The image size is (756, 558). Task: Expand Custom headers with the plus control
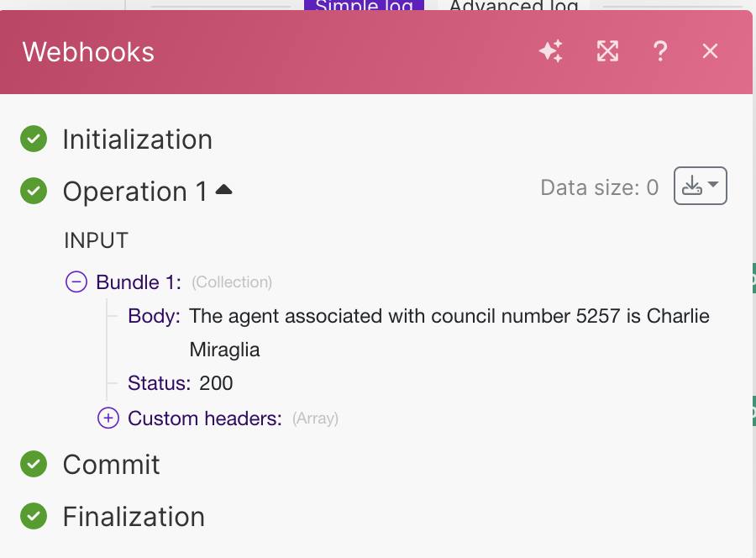tap(110, 418)
